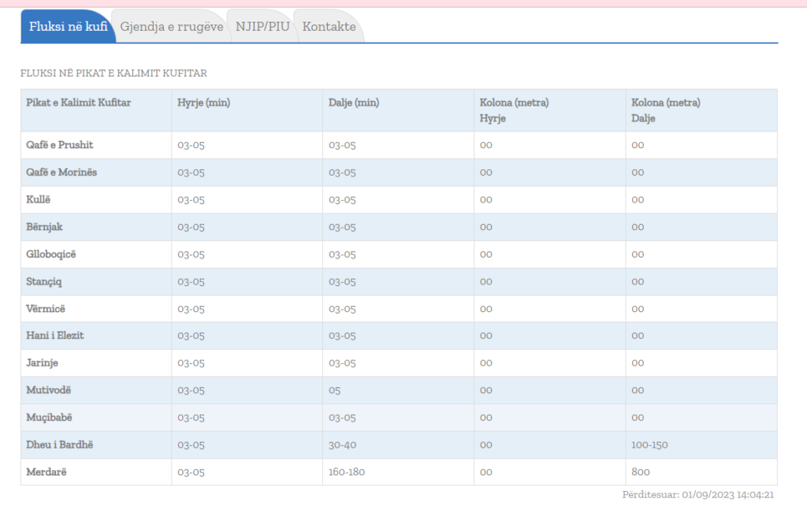Select the Qafë e Morinës row name
Image resolution: width=807 pixels, height=532 pixels.
[61, 173]
